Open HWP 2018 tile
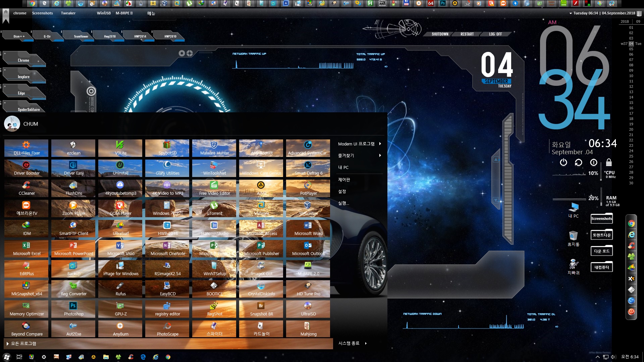This screenshot has height=362, width=644. 167,229
